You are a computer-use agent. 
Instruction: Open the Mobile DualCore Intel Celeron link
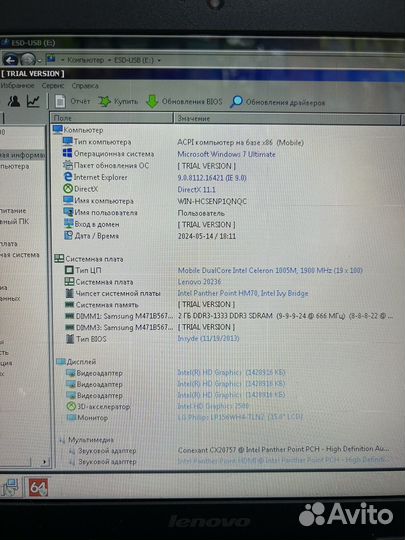point(270,270)
